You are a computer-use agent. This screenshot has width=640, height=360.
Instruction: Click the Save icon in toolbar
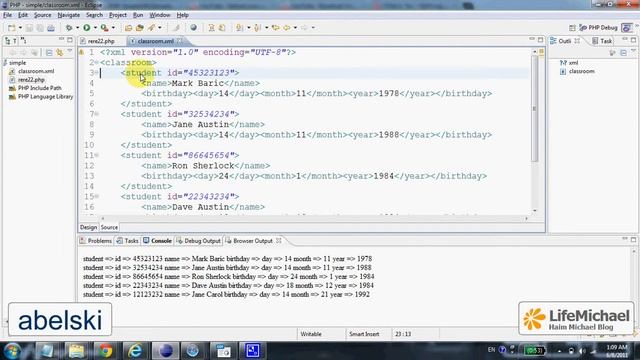click(29, 28)
